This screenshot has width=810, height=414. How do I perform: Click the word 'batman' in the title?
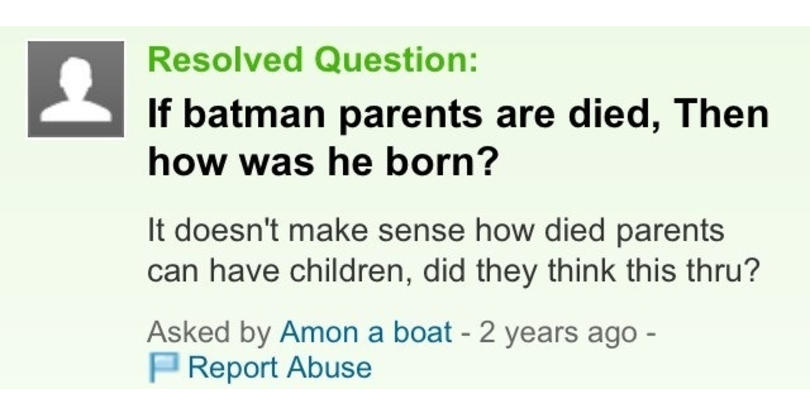[x=256, y=115]
